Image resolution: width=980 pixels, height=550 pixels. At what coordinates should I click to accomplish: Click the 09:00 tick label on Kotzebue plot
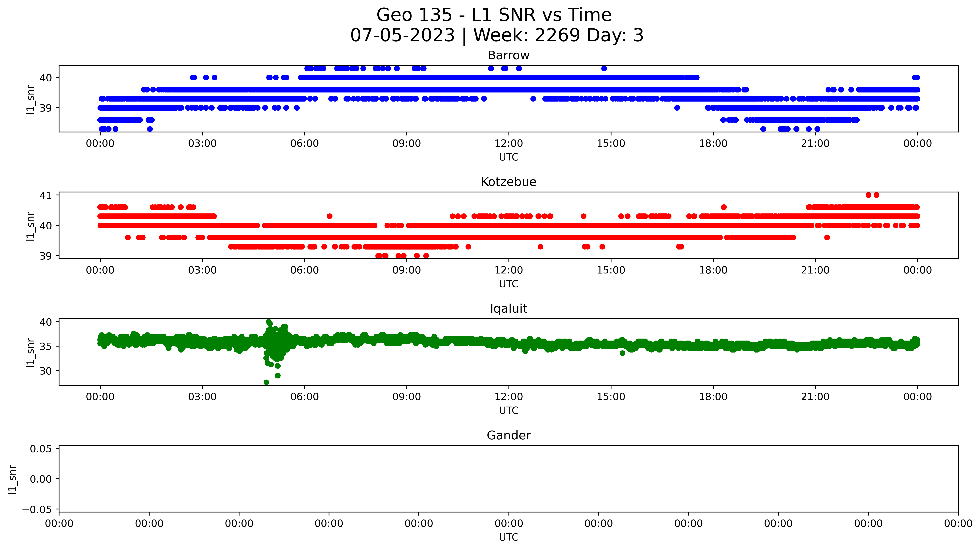pyautogui.click(x=407, y=270)
